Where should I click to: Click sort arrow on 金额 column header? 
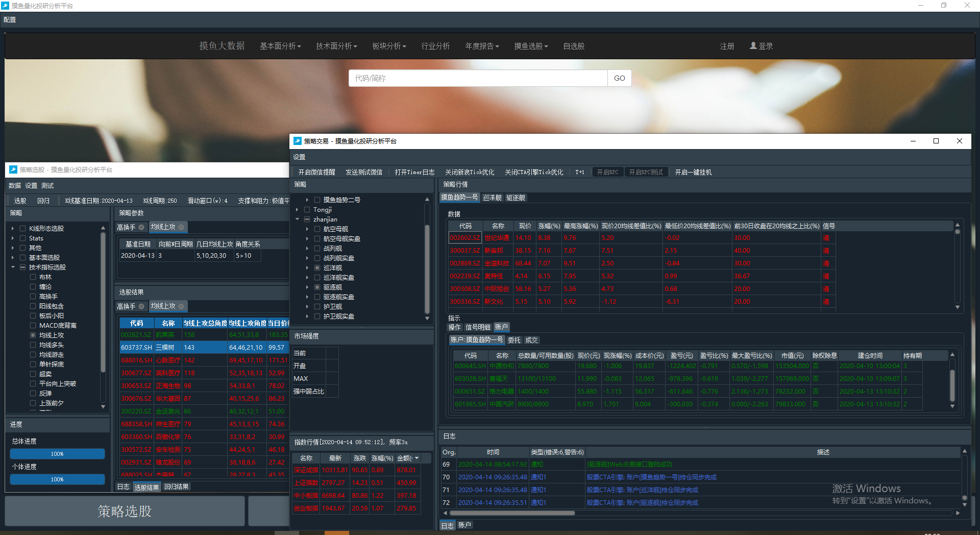(417, 458)
